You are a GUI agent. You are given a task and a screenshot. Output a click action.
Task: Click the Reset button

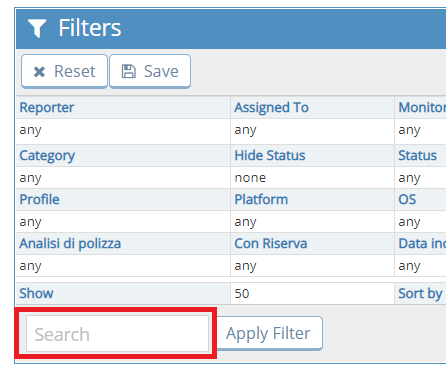coord(64,71)
